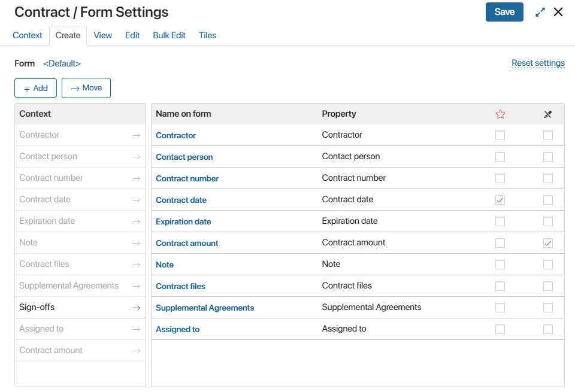Check required box for Note row
Image resolution: width=575 pixels, height=392 pixels.
(x=500, y=265)
